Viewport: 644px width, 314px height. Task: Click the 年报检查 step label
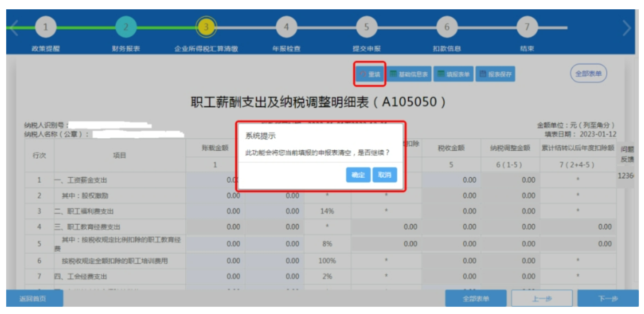[286, 49]
